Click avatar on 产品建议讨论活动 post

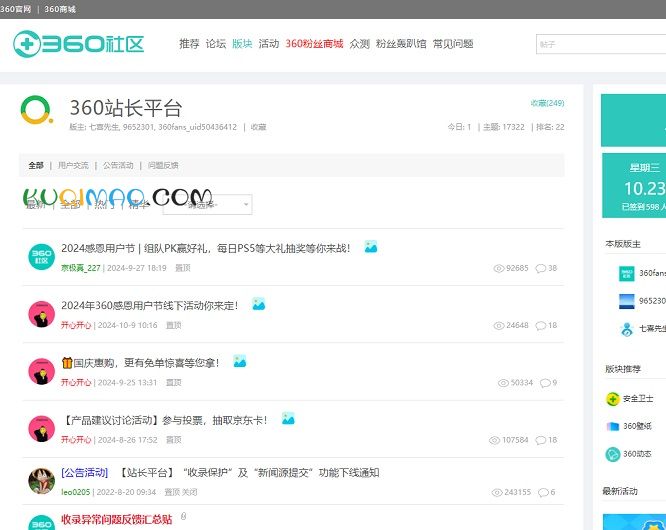point(41,429)
